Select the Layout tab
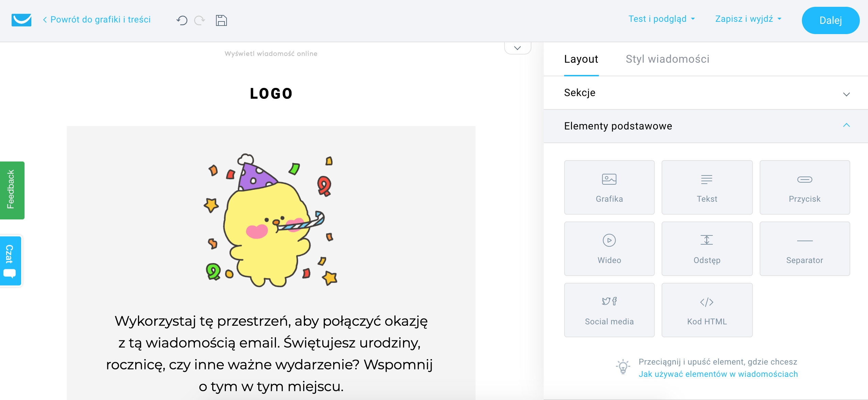 point(581,59)
